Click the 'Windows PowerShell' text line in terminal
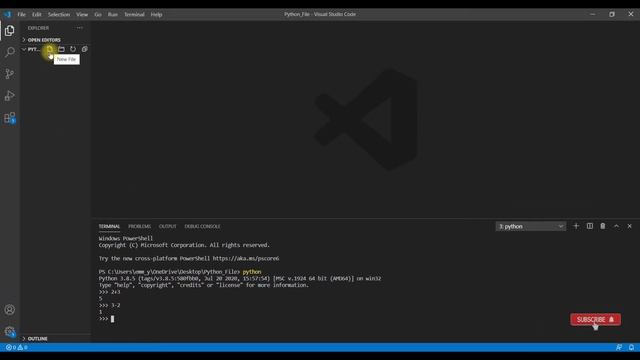The image size is (640, 360). tap(126, 238)
